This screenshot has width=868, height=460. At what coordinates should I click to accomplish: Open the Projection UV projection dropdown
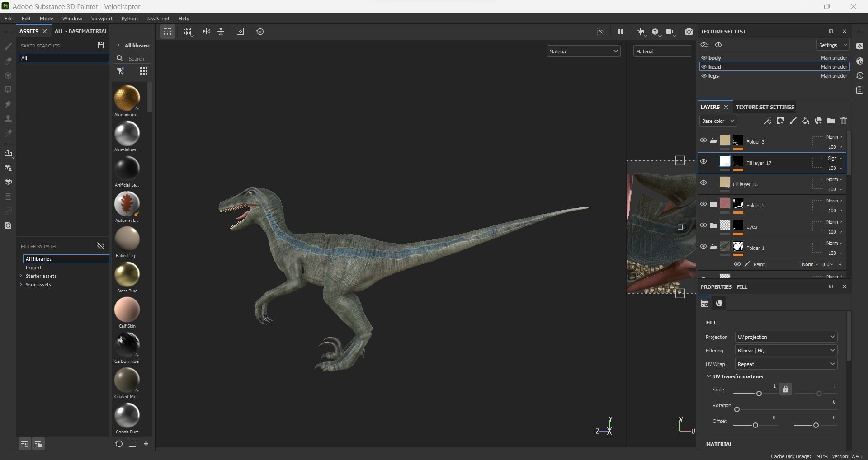786,337
